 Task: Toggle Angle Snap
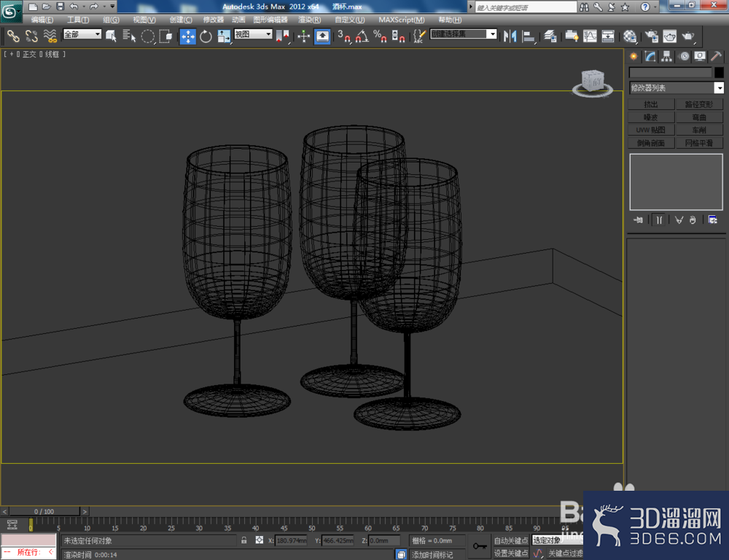pyautogui.click(x=362, y=36)
